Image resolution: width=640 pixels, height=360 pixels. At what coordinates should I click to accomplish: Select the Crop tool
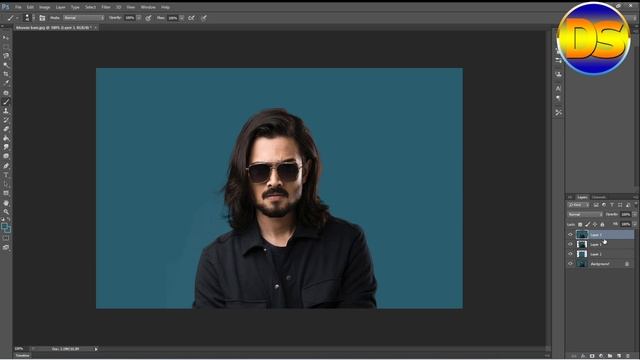click(6, 74)
